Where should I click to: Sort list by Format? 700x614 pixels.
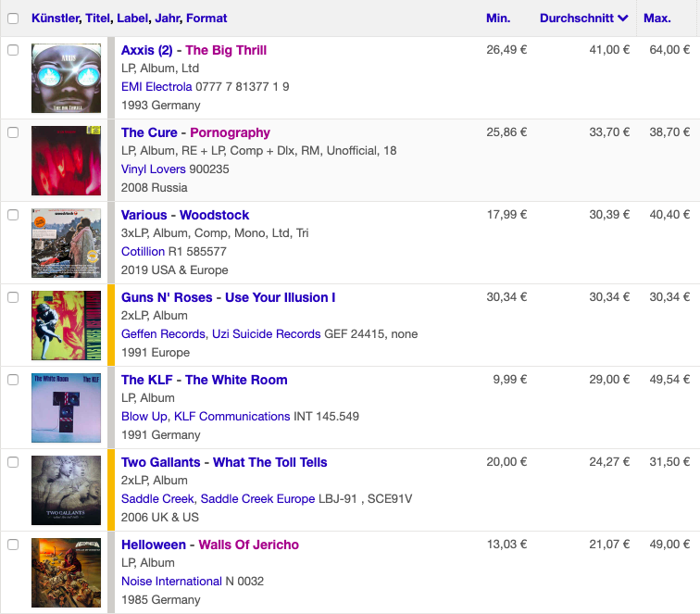206,19
